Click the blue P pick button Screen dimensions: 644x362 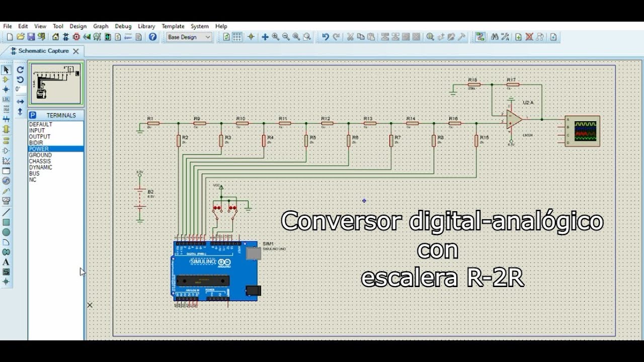click(32, 115)
